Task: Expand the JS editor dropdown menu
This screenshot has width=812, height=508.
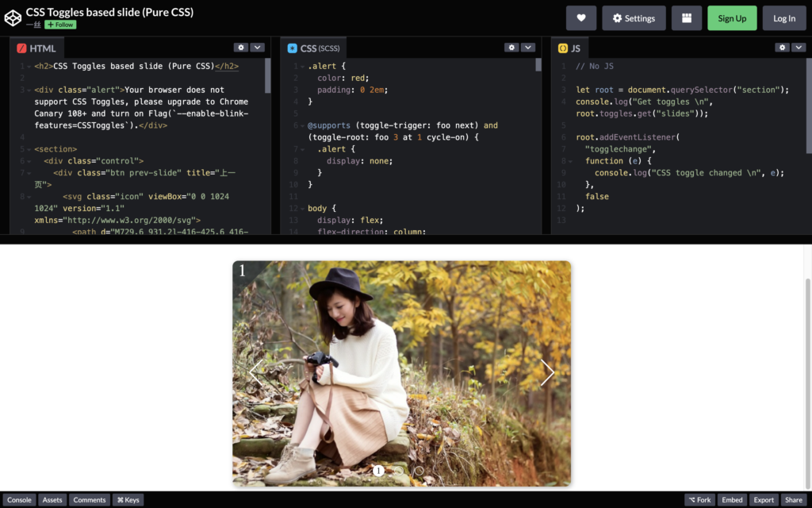Action: [x=799, y=47]
